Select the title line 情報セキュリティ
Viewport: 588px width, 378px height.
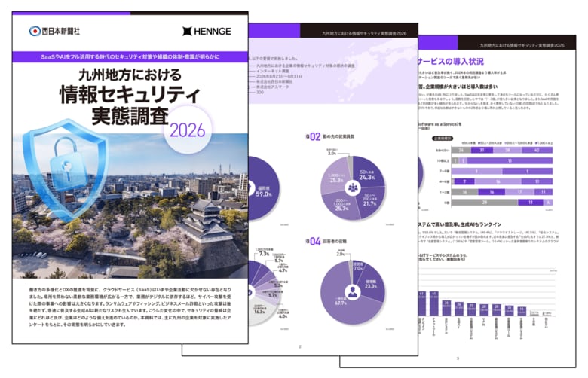130,95
